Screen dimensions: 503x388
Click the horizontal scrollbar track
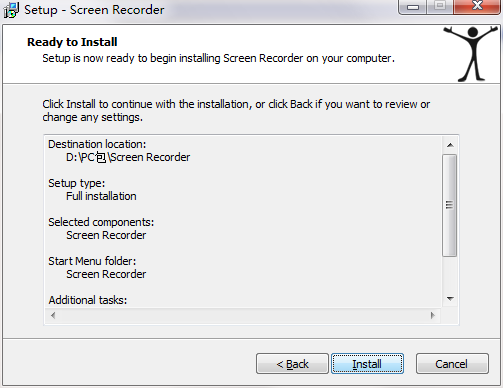click(243, 315)
